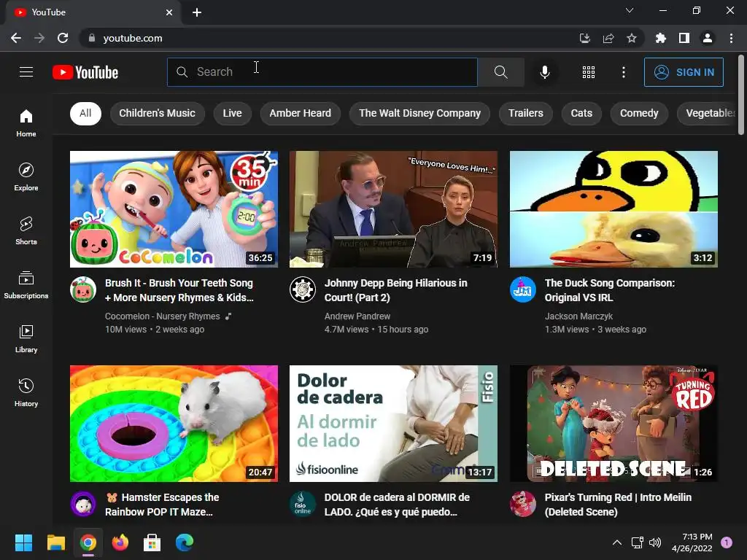The width and height of the screenshot is (747, 560).
Task: Play Dolor de cadera thumbnail
Action: 393,424
